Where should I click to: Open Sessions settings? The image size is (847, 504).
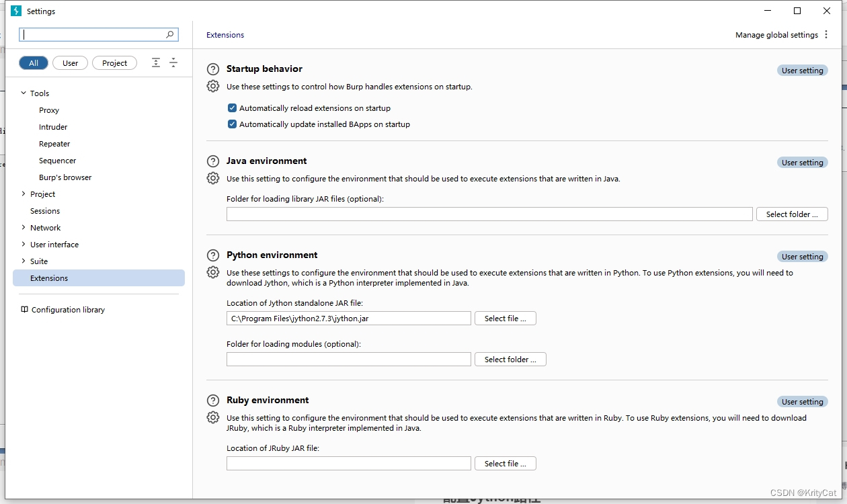(45, 211)
